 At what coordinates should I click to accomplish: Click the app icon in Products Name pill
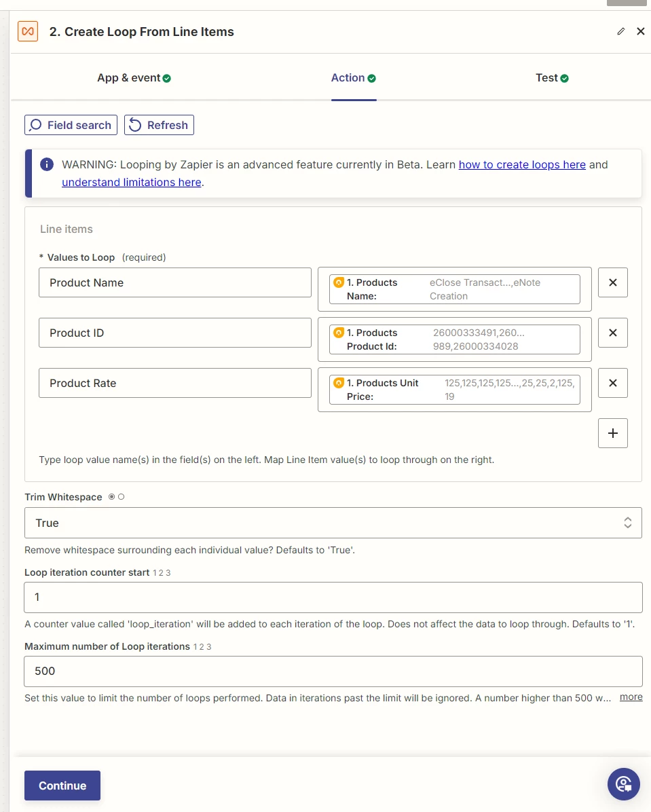click(x=339, y=282)
